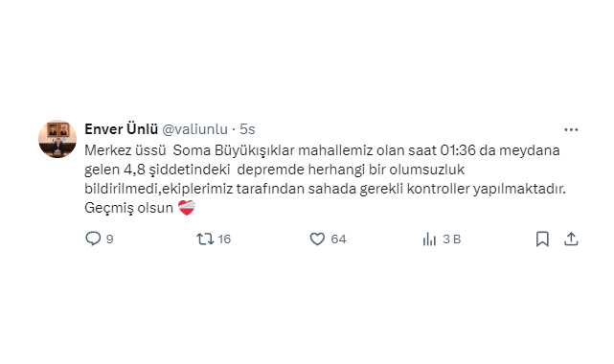
Task: Like the tweet with the heart icon
Action: click(x=317, y=239)
